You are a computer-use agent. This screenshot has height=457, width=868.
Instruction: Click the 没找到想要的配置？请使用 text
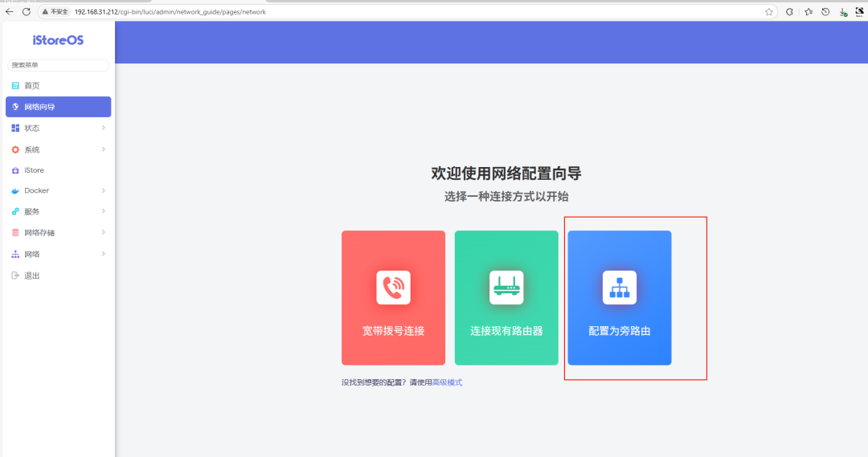[x=387, y=382]
